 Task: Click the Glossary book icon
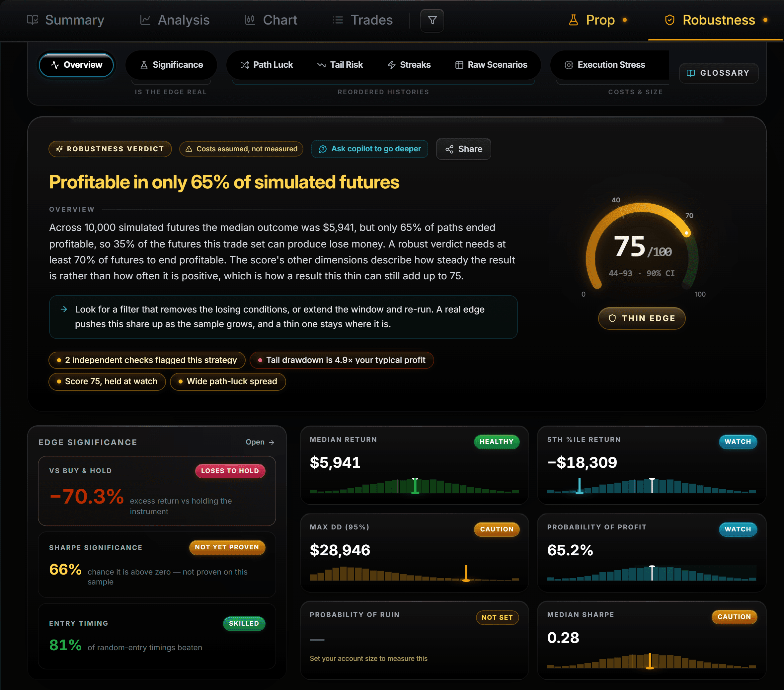pyautogui.click(x=690, y=73)
